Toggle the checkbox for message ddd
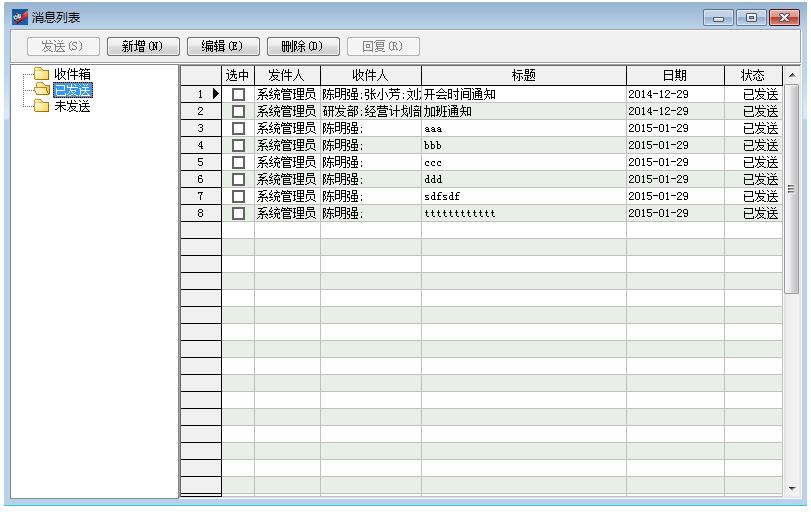Viewport: 811px width, 512px height. click(238, 179)
